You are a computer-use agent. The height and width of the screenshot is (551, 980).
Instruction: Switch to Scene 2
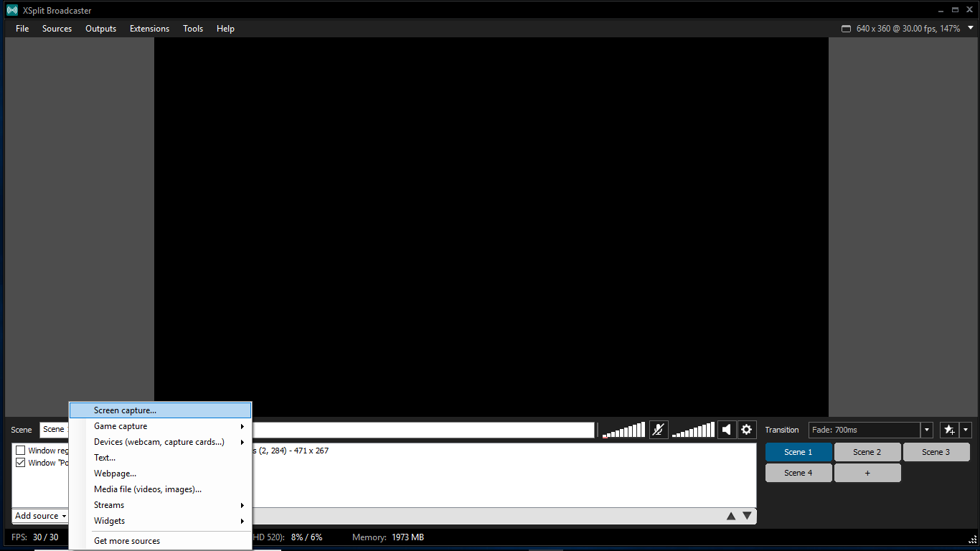tap(867, 452)
